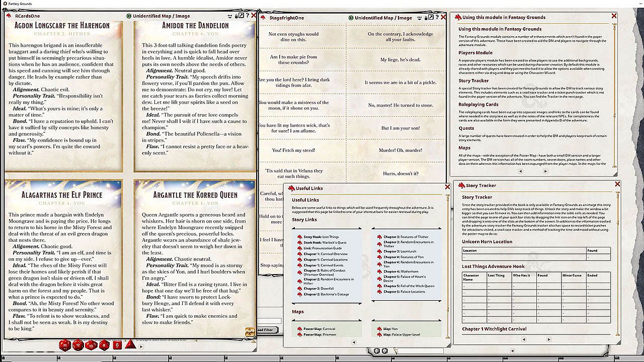This screenshot has height=362, width=644.
Task: Open Chapter 4: Features of Yon link
Action: coord(404,257)
